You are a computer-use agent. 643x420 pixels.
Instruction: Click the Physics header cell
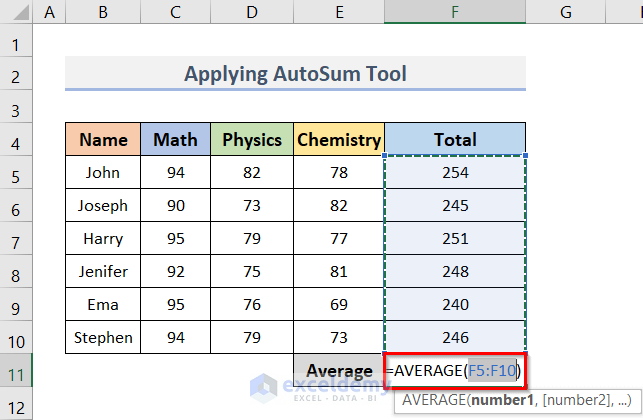252,140
